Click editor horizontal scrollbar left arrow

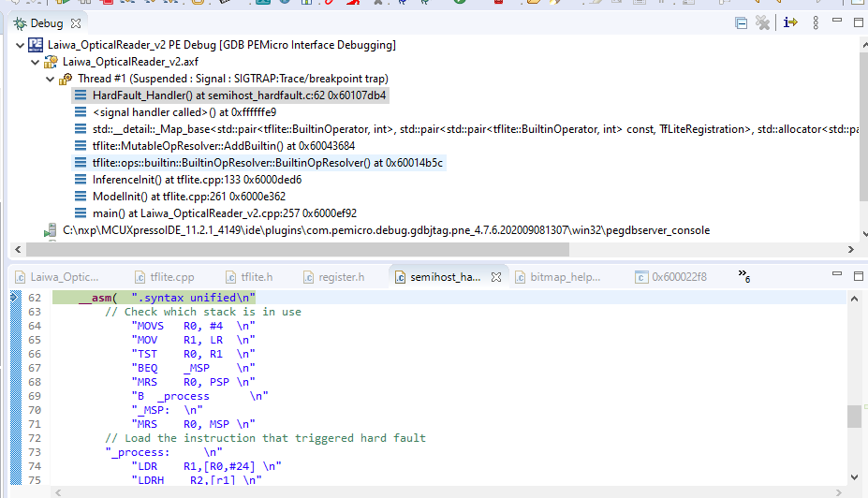pyautogui.click(x=58, y=491)
